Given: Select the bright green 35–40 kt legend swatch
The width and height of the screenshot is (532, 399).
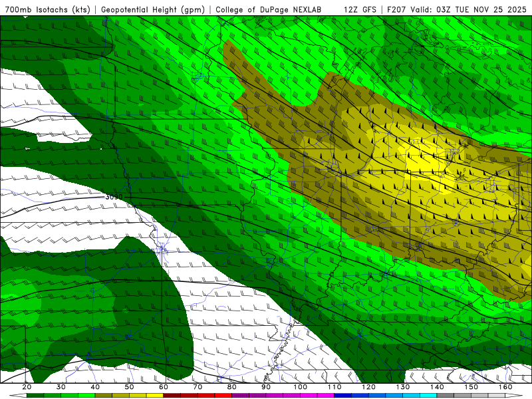Looking at the screenshot, I should pyautogui.click(x=86, y=396).
